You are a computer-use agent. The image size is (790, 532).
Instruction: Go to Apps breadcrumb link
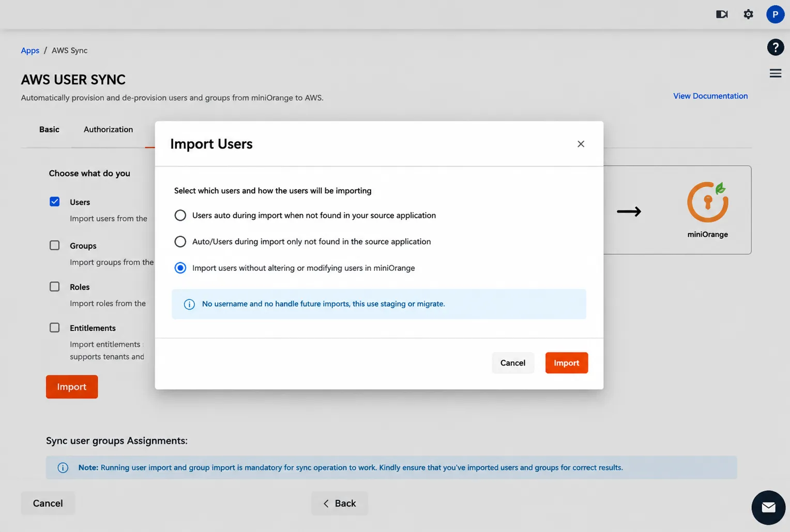[30, 50]
